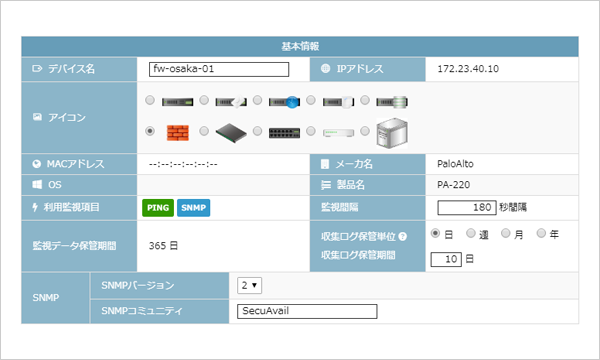Click the デバイス名 field with fw-osaka-01
Screen dimensions: 600x360
(219, 69)
